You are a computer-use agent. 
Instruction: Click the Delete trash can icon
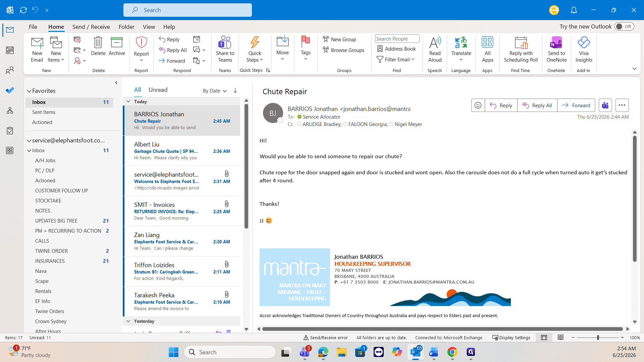(x=98, y=43)
